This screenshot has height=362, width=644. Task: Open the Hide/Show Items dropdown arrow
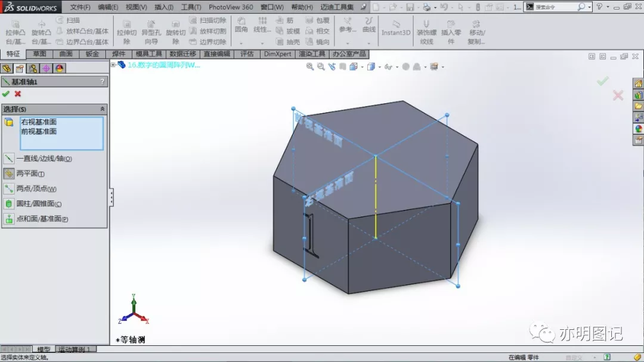[x=397, y=67]
